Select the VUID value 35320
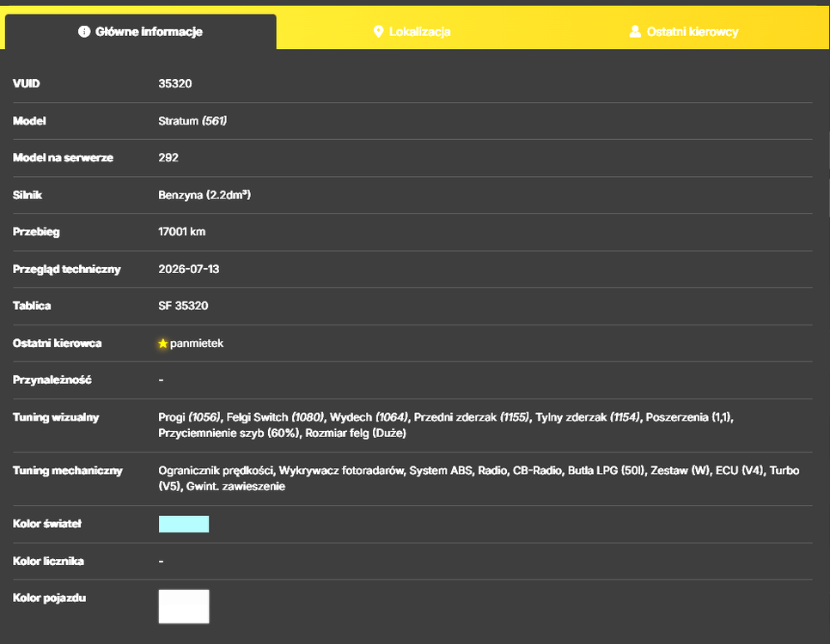Viewport: 830px width, 644px height. 175,83
